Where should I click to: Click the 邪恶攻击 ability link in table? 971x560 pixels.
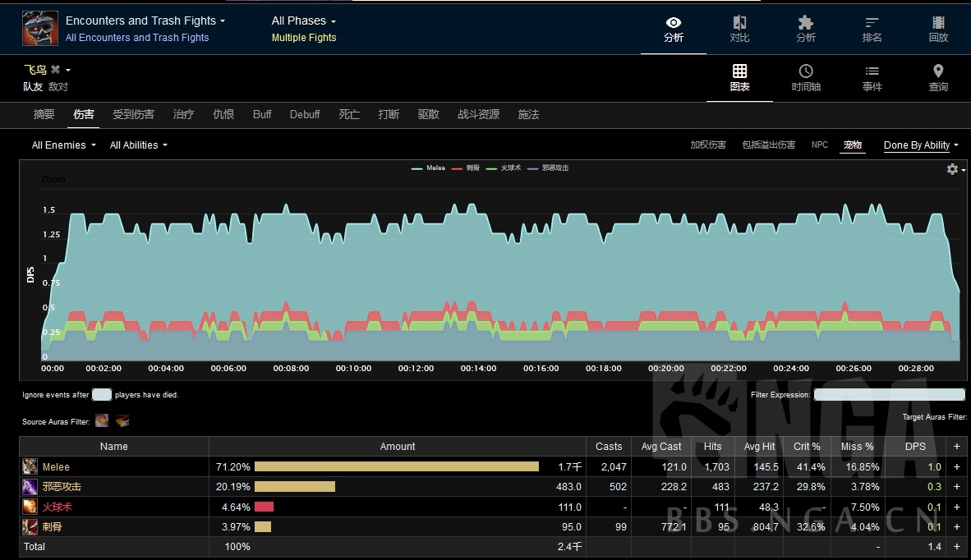tap(62, 487)
